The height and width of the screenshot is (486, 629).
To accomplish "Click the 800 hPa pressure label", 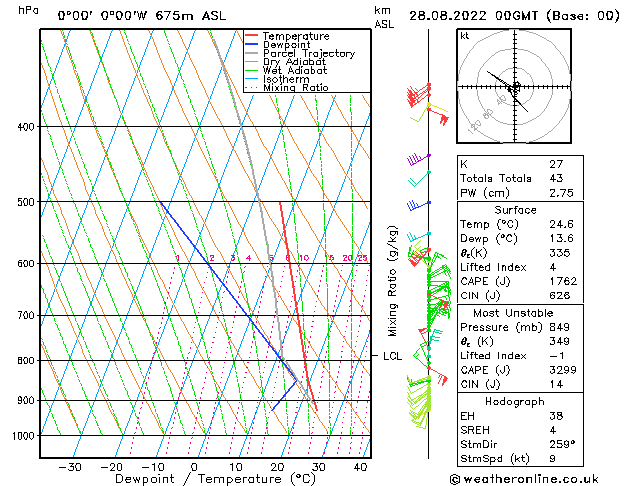I will pyautogui.click(x=26, y=360).
